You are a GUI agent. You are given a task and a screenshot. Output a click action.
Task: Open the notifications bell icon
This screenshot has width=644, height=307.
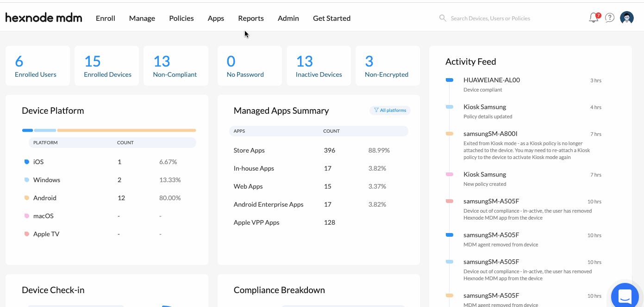[x=594, y=18]
